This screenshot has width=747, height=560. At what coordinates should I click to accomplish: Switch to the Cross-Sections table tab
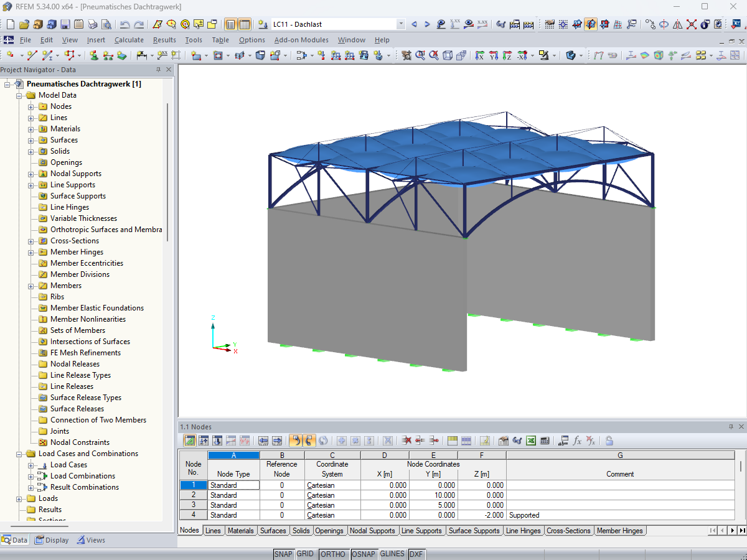tap(568, 531)
